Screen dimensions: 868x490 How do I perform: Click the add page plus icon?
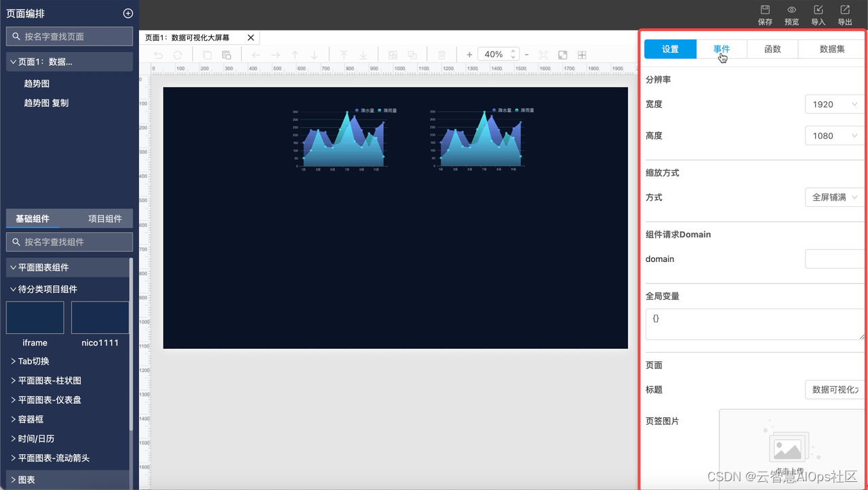point(127,14)
